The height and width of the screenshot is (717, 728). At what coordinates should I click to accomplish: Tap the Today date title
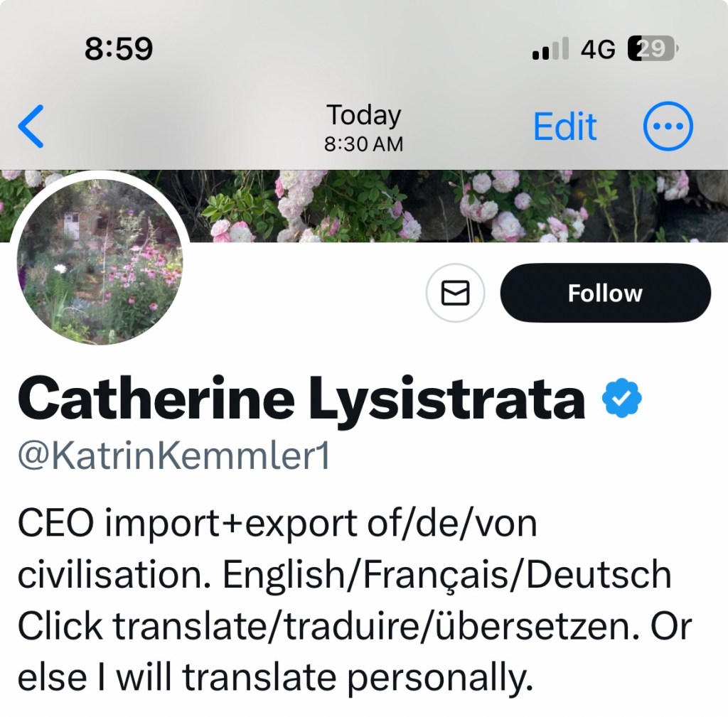363,115
